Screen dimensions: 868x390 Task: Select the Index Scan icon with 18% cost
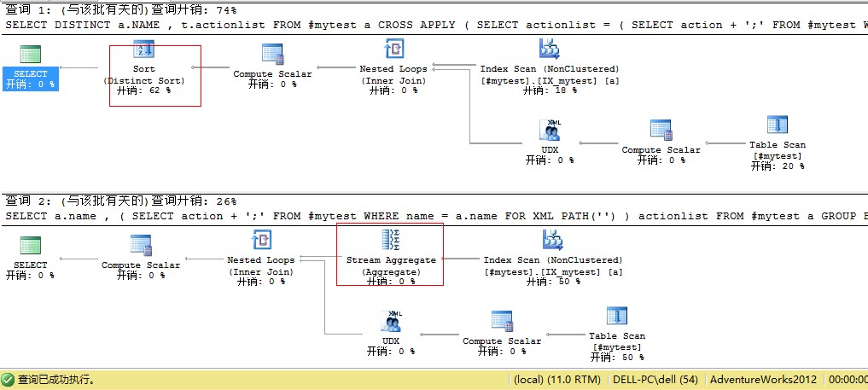point(549,49)
